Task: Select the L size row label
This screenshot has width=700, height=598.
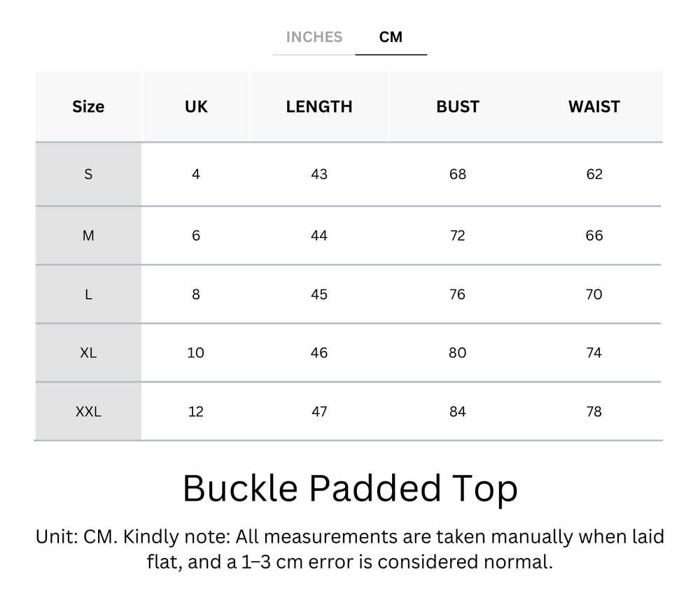Action: (88, 294)
